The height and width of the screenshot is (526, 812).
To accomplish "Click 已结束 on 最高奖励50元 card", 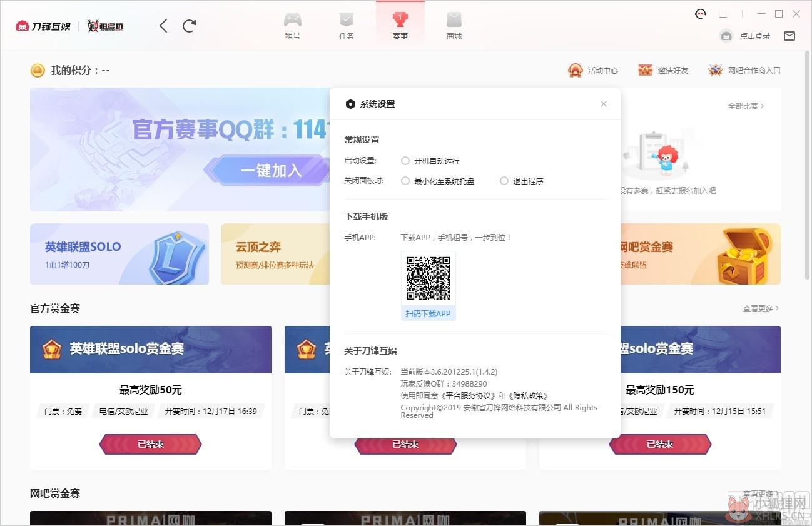I will coord(151,445).
